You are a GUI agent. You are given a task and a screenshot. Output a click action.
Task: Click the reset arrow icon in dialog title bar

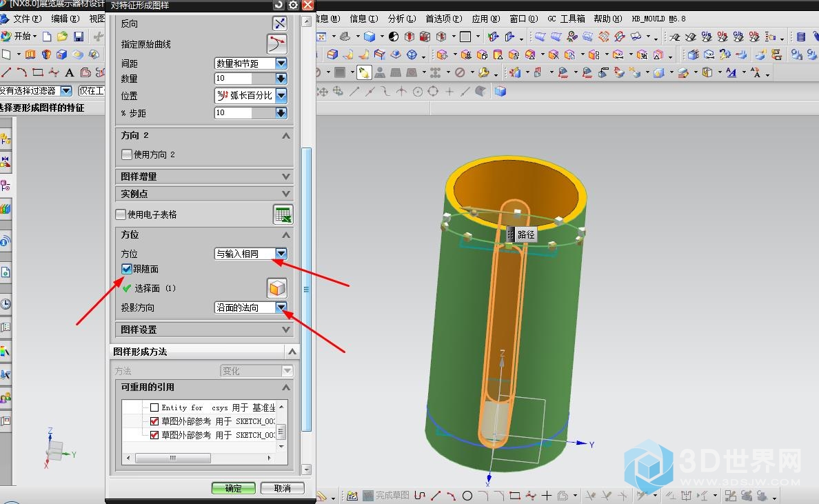coord(279,5)
